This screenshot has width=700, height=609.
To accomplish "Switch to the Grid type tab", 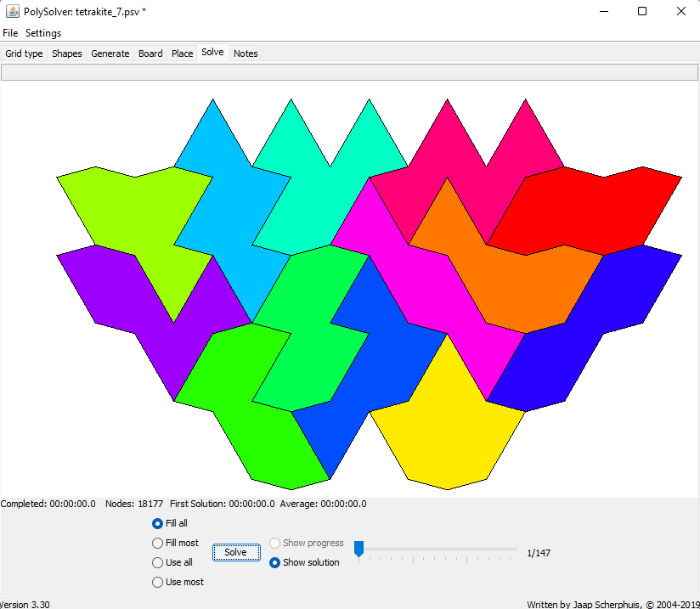I will click(x=24, y=54).
